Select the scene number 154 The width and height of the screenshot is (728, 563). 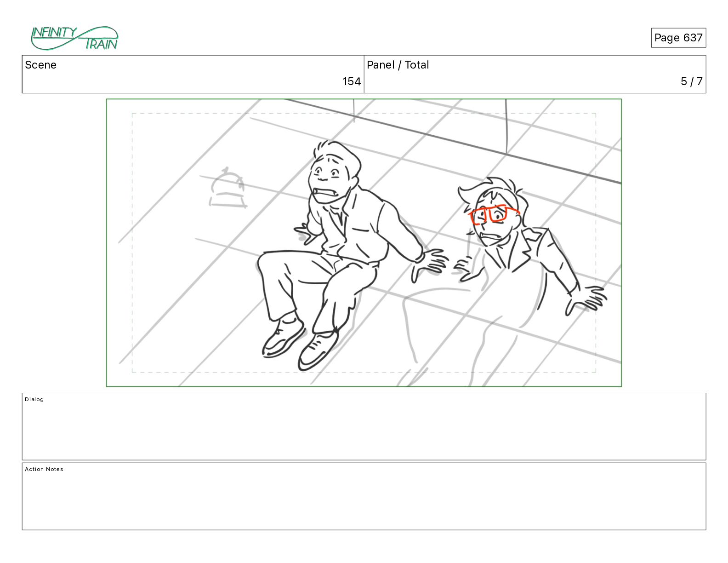(352, 81)
